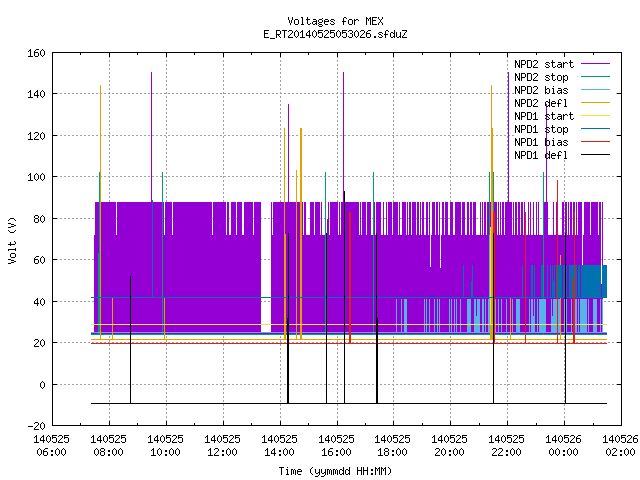Click the y-axis tick value 60

[x=39, y=260]
